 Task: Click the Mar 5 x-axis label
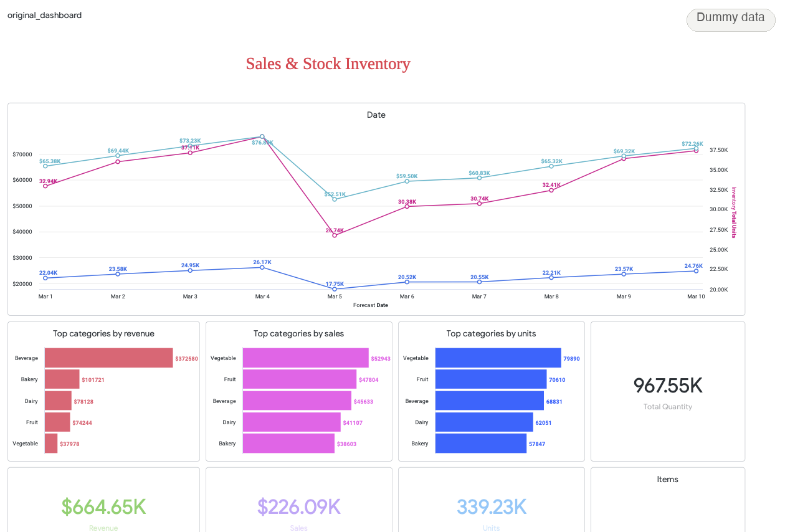(x=335, y=297)
